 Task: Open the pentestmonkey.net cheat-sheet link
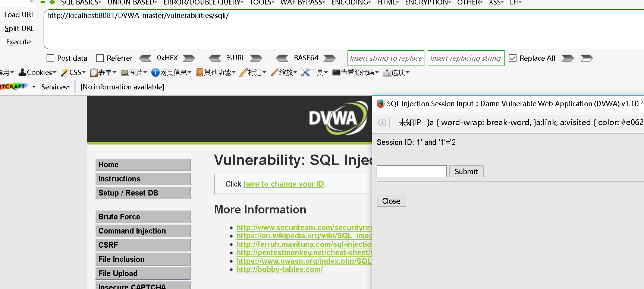coord(304,253)
